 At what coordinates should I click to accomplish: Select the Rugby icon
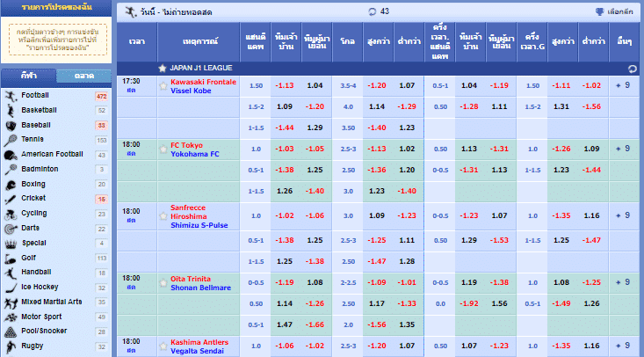point(11,346)
